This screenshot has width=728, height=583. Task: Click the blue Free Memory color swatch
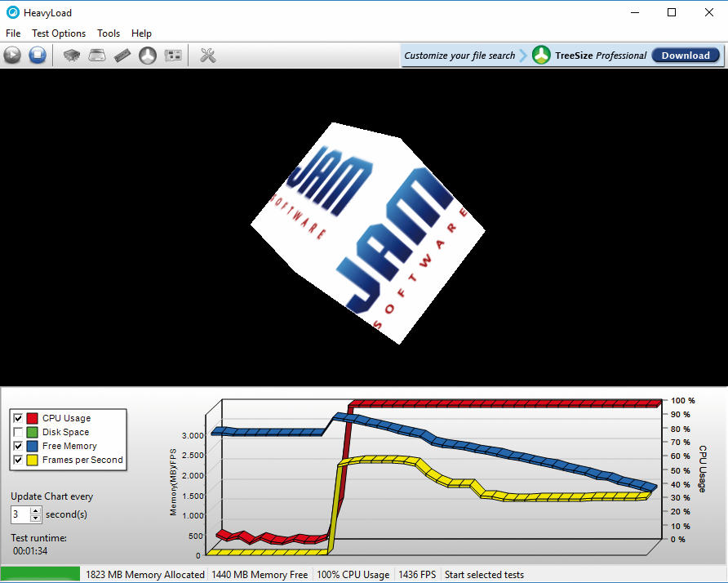(x=32, y=446)
